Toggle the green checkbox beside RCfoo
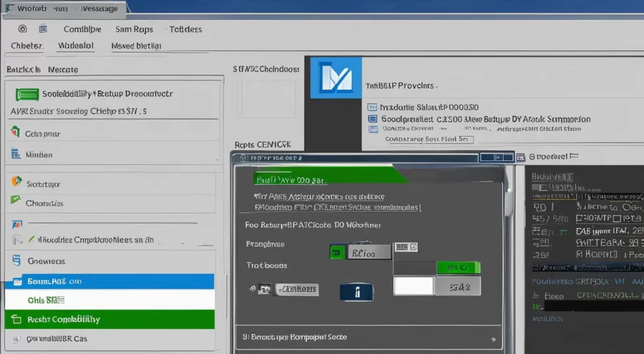Screen dimensions: 644x354 point(337,252)
